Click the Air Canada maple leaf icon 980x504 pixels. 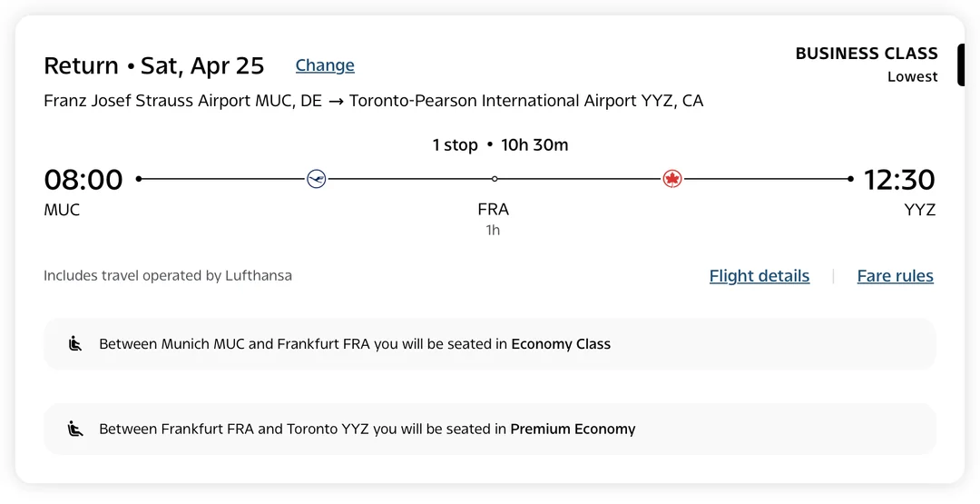click(x=672, y=179)
